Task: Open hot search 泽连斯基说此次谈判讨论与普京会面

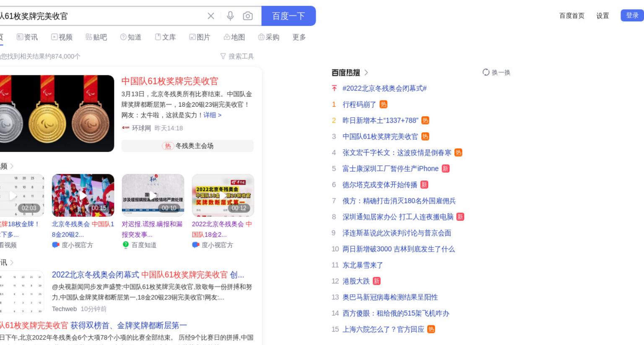Action: (397, 233)
